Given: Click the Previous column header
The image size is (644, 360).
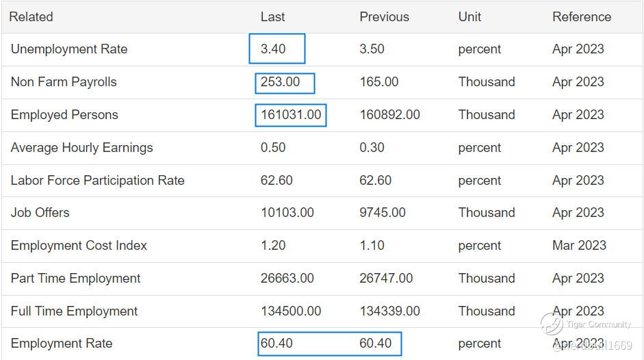Looking at the screenshot, I should (384, 17).
